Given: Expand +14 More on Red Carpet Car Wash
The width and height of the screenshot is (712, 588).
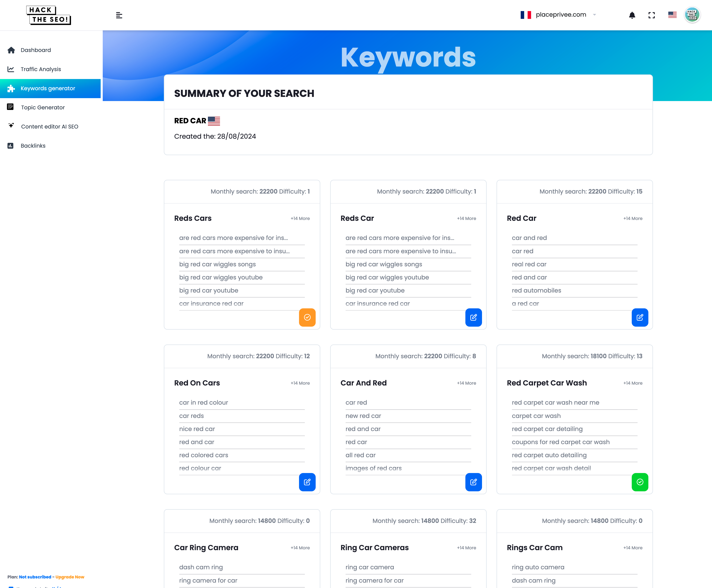Looking at the screenshot, I should [632, 383].
